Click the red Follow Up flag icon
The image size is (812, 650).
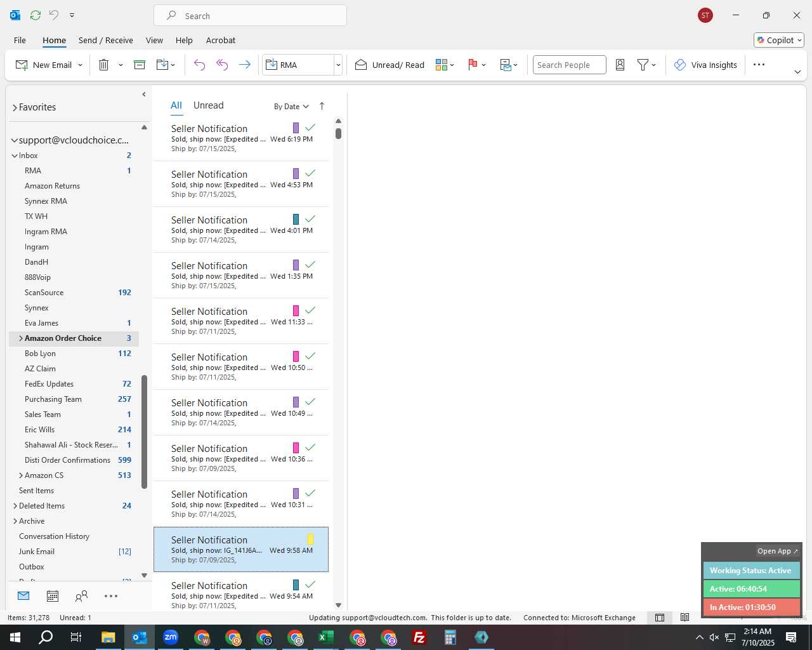[473, 65]
